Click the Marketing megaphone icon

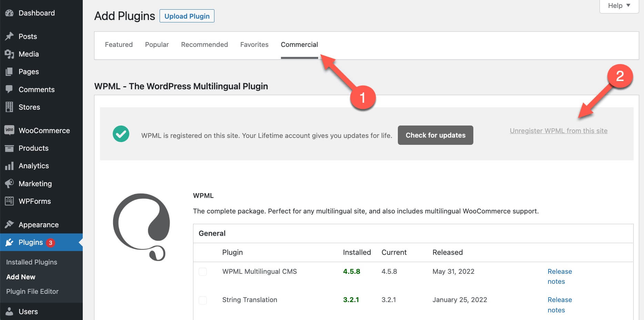point(9,183)
